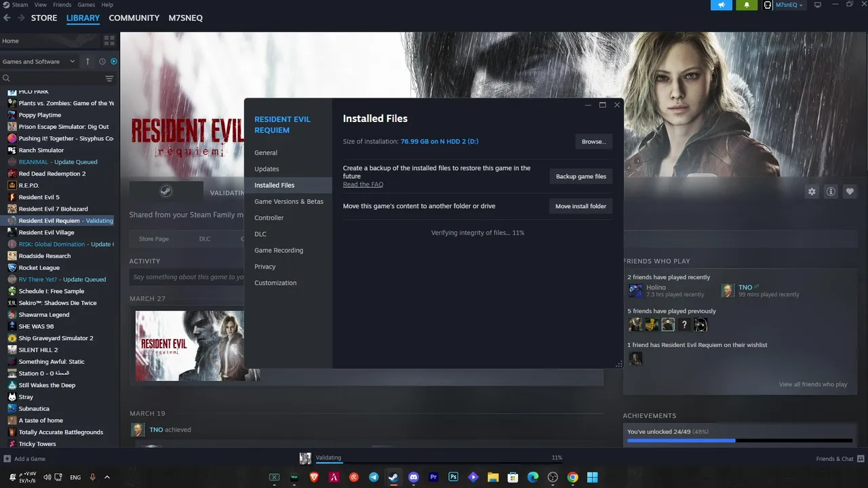
Task: Open Help menu
Action: tap(107, 5)
